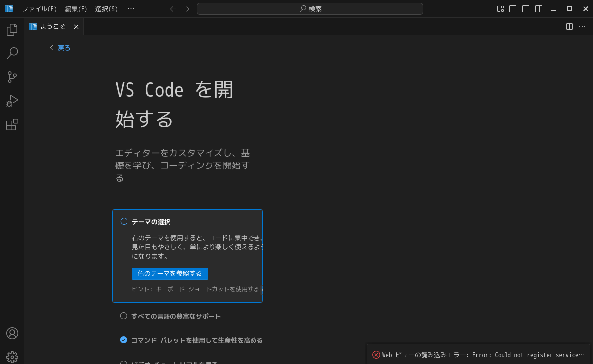Open the Explorer view in activity bar
The image size is (593, 364).
click(12, 30)
